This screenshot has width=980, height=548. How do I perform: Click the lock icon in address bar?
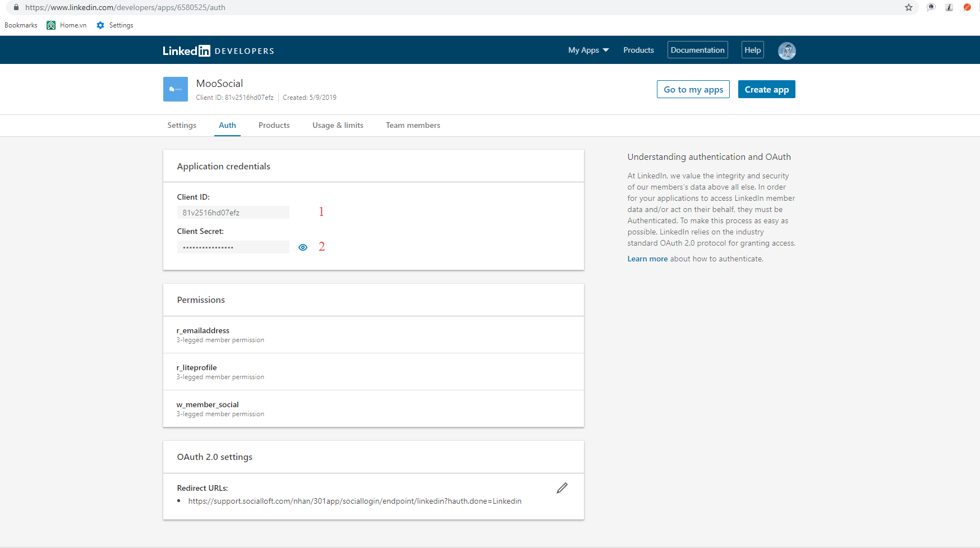16,7
